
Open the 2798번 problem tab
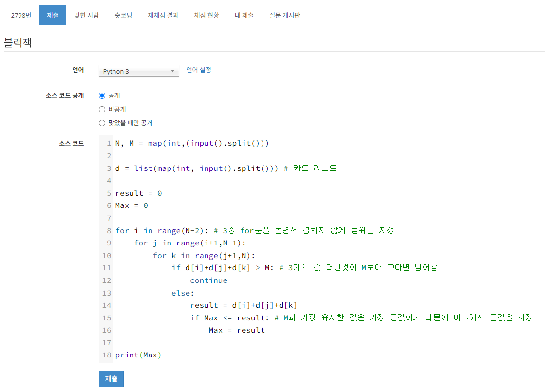(21, 15)
